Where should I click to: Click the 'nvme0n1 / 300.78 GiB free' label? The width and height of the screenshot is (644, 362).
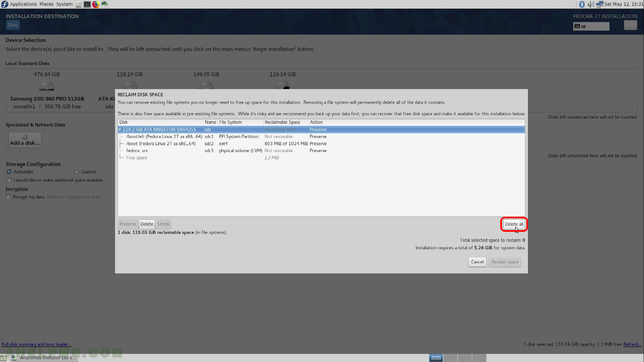pyautogui.click(x=47, y=107)
